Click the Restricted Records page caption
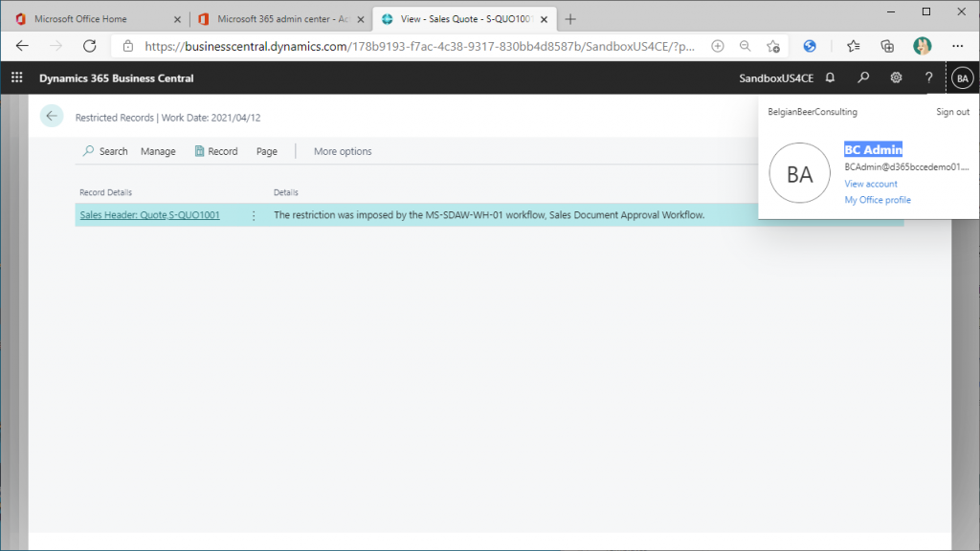The width and height of the screenshot is (980, 551). pos(115,118)
